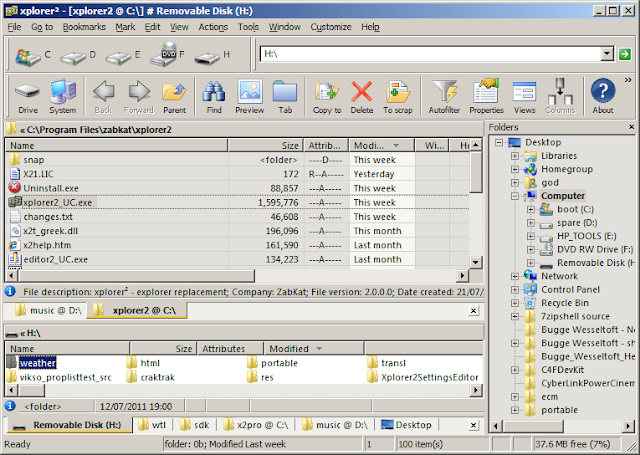Go to Parent folder
The image size is (640, 455).
(x=174, y=97)
